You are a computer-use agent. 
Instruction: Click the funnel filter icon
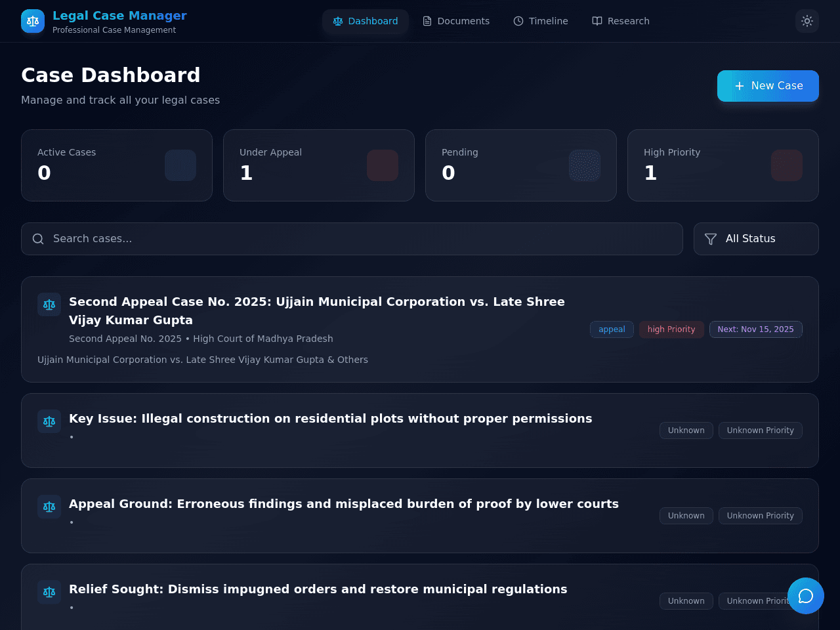coord(711,239)
